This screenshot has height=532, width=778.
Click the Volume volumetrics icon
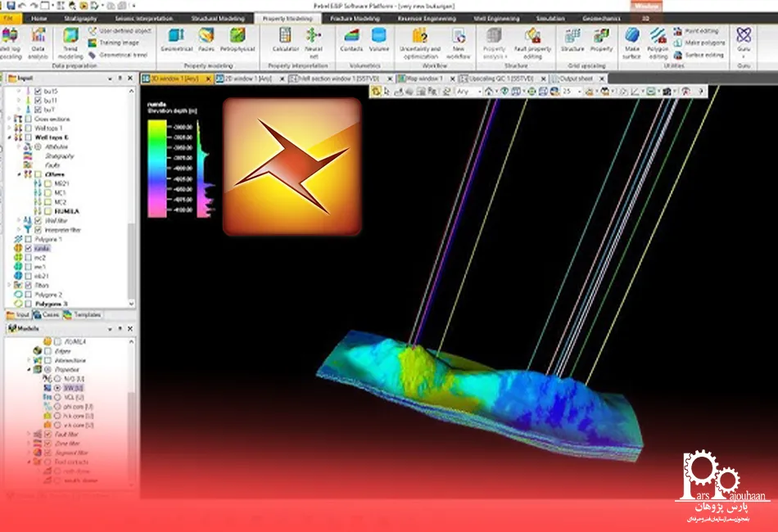(x=379, y=39)
